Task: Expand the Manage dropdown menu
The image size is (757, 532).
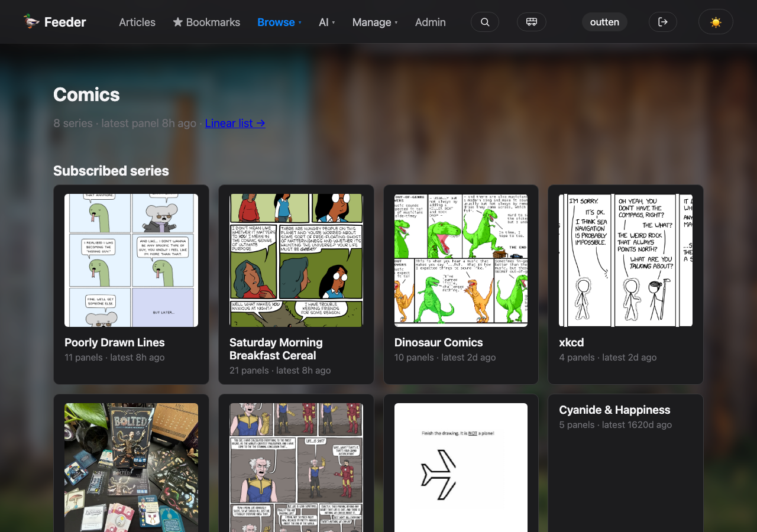Action: (x=375, y=22)
